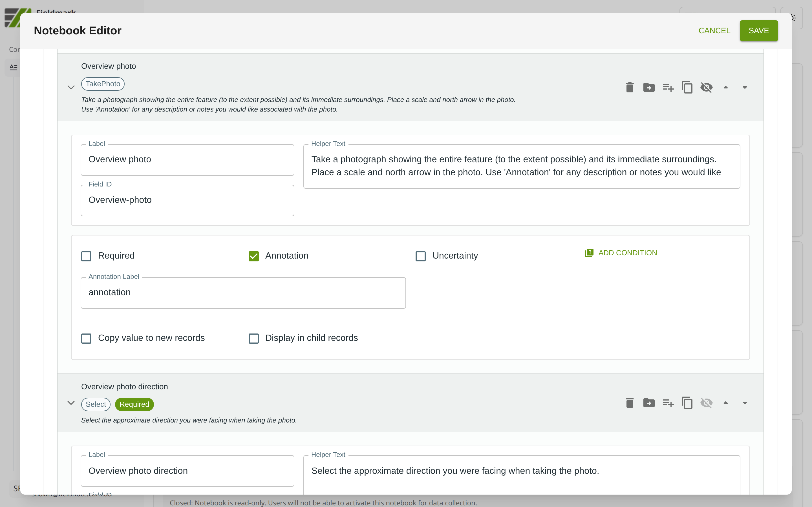Move Overview photo field to another section
Image resolution: width=812 pixels, height=507 pixels.
[648, 88]
